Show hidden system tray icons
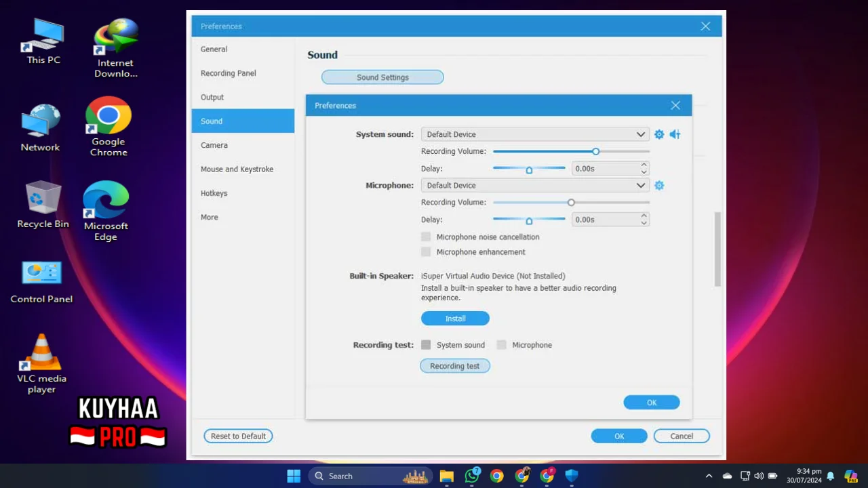868x488 pixels. [709, 476]
